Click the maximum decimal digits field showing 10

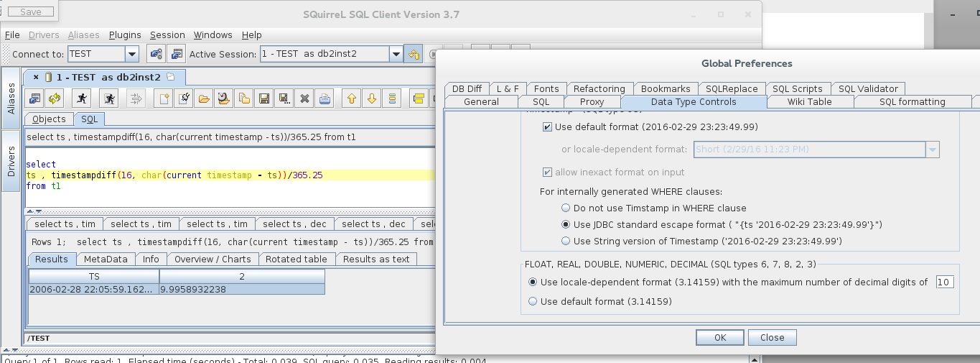945,282
